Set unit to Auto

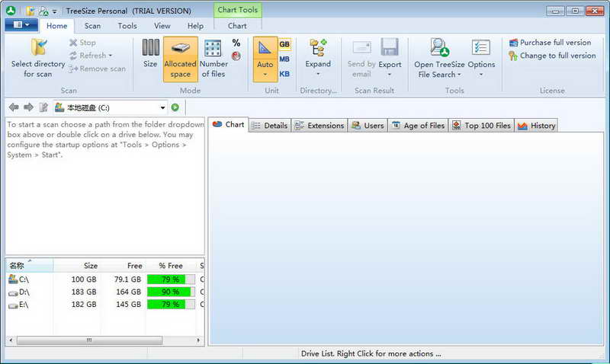265,59
